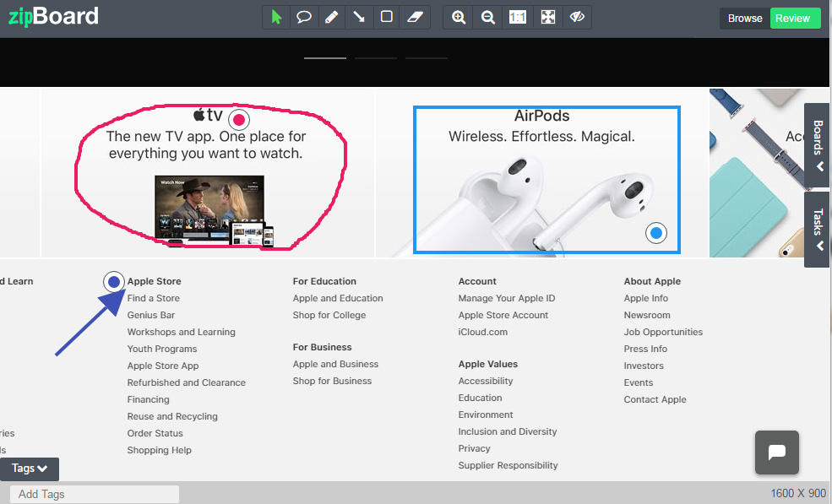Pick the arrow annotation tool

359,17
